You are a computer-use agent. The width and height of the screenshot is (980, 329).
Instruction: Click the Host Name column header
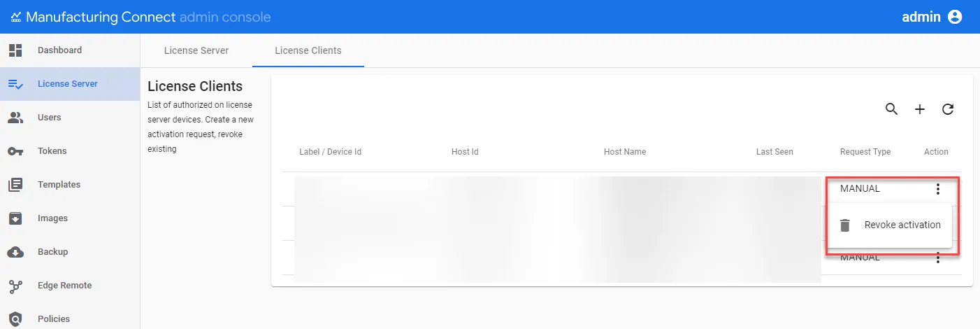click(x=625, y=152)
